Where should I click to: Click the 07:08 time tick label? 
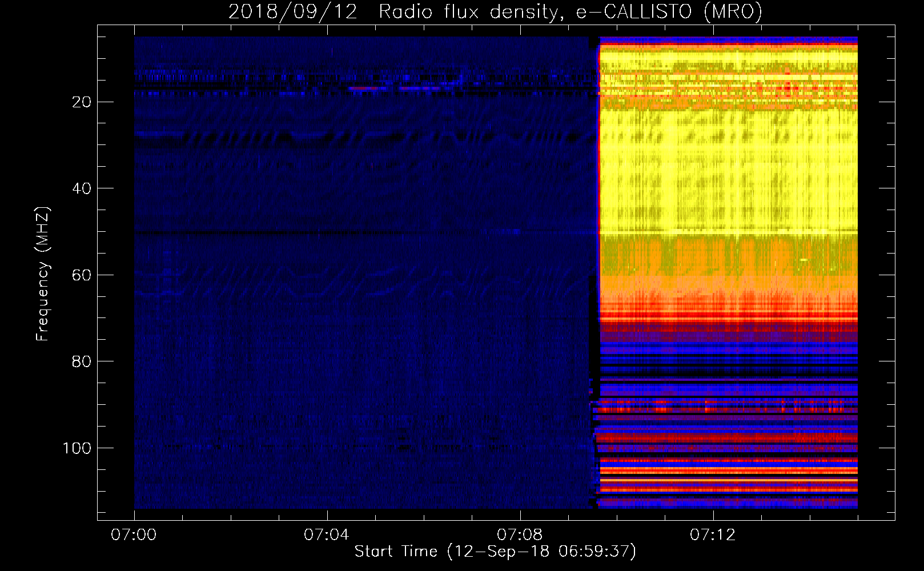coord(520,535)
